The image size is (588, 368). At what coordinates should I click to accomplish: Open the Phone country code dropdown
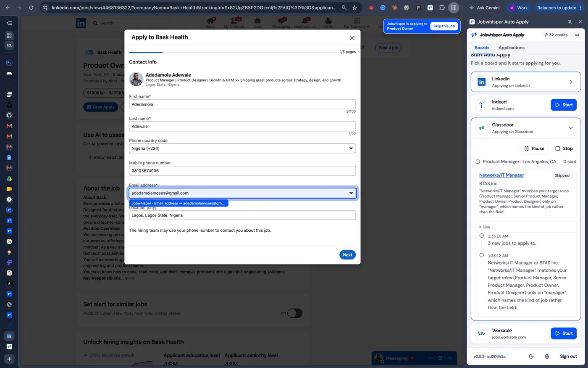(x=242, y=148)
